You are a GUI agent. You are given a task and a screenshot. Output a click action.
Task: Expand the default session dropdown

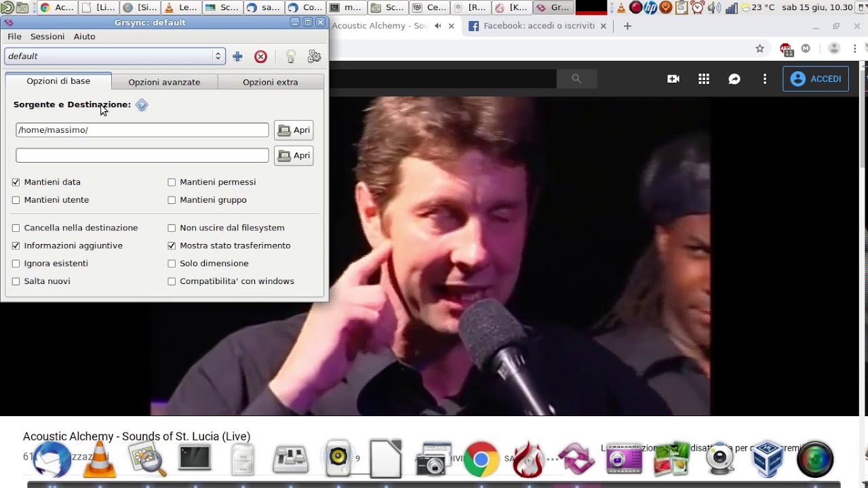(x=218, y=56)
